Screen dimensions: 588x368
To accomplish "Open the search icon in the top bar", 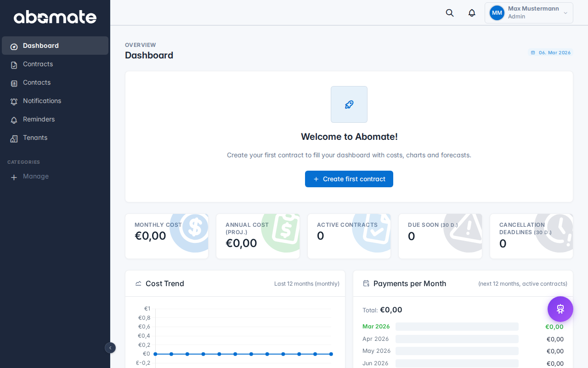I will [449, 12].
